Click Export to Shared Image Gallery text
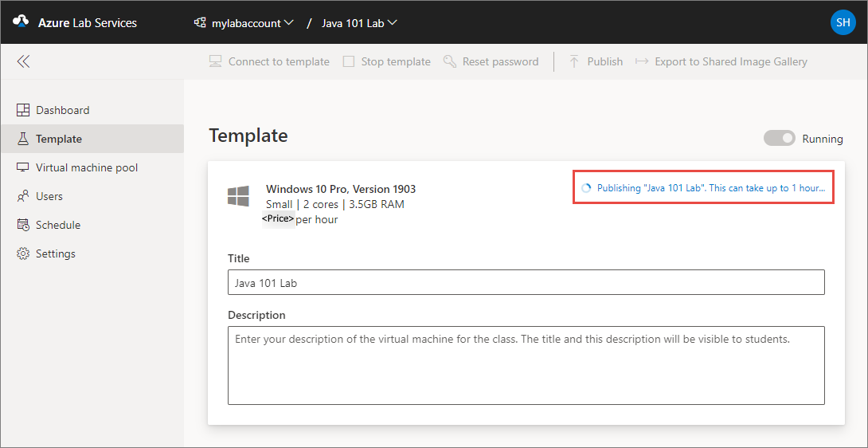This screenshot has width=868, height=448. (731, 61)
